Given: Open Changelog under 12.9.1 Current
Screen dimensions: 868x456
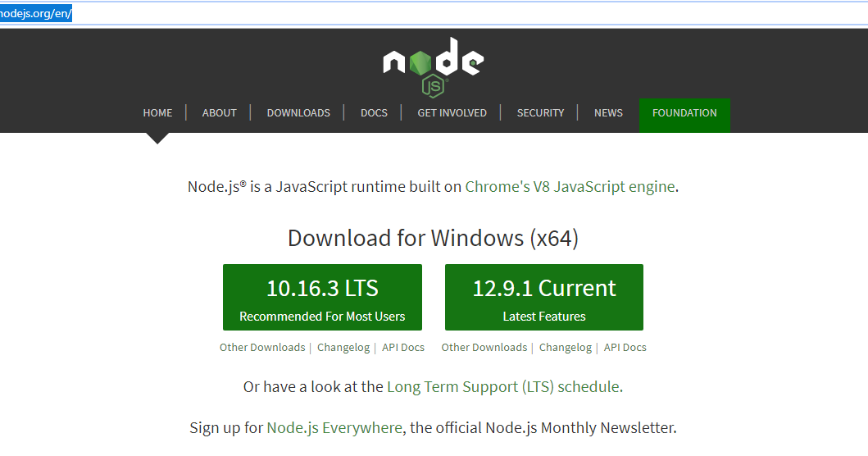Looking at the screenshot, I should 566,348.
